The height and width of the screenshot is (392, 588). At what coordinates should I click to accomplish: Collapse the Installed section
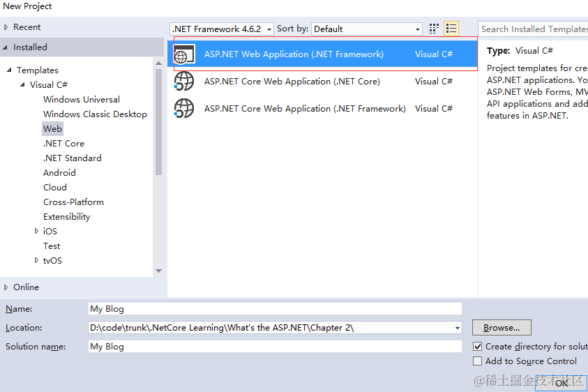pyautogui.click(x=6, y=47)
